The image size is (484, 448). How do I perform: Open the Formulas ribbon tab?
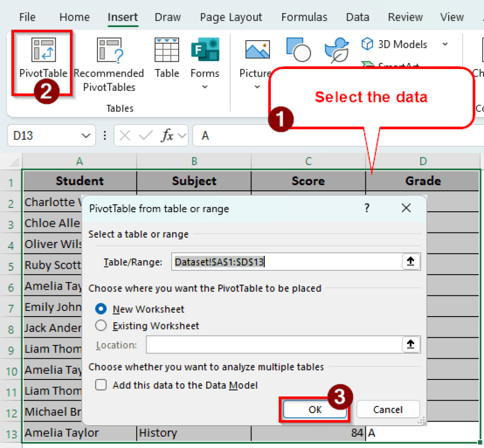[304, 17]
